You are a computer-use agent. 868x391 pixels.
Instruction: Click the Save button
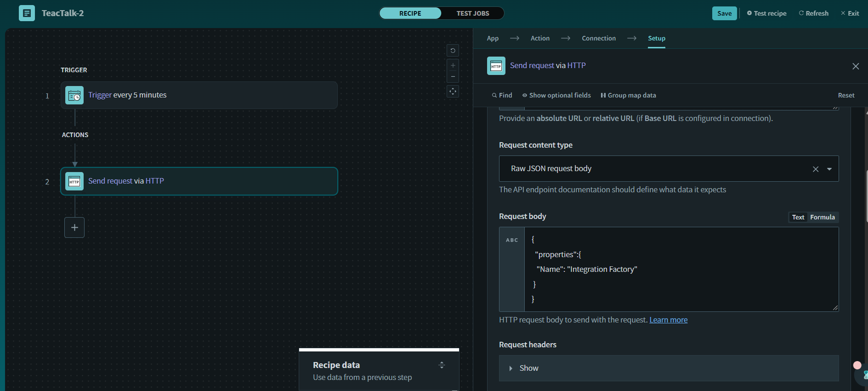pos(724,13)
